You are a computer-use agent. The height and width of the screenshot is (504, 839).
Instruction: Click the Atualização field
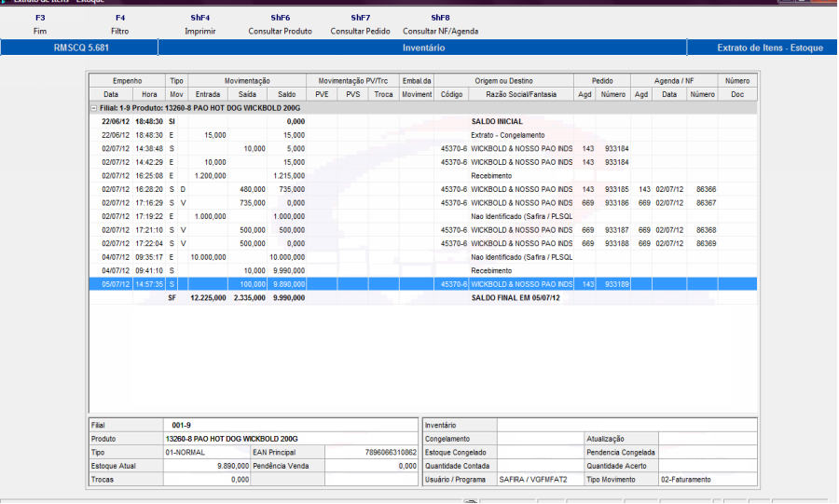point(708,439)
